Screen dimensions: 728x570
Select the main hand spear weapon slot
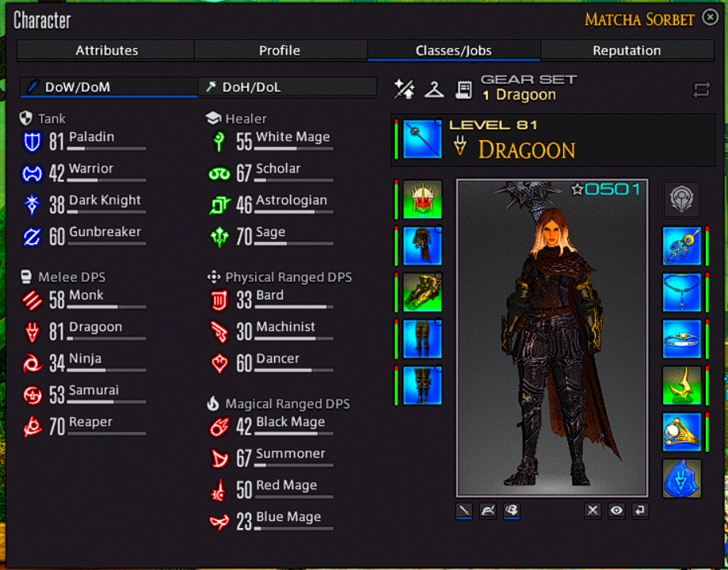(422, 139)
